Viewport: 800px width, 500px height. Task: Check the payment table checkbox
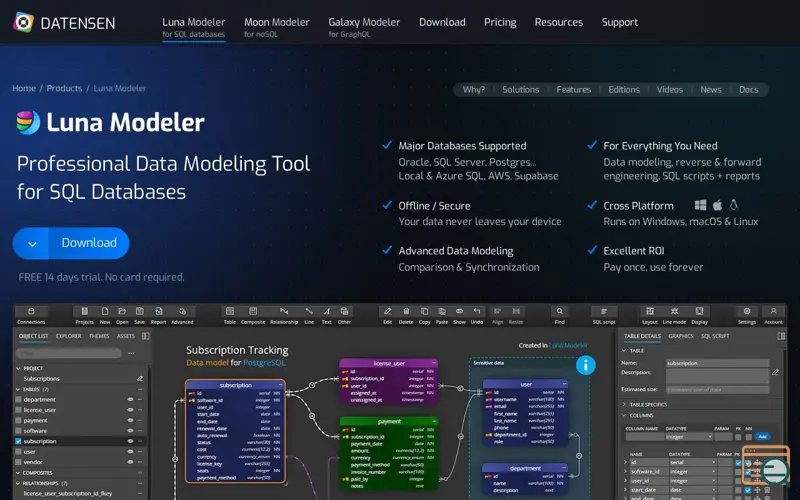(x=18, y=420)
